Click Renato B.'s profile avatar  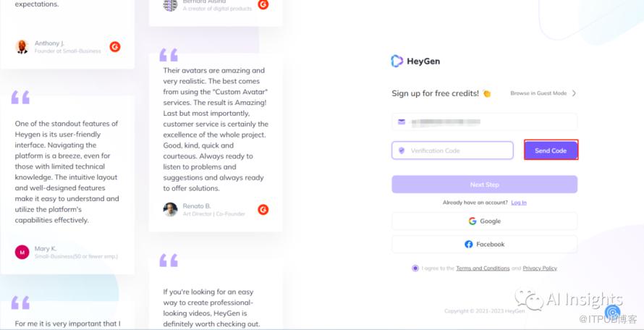pos(170,210)
